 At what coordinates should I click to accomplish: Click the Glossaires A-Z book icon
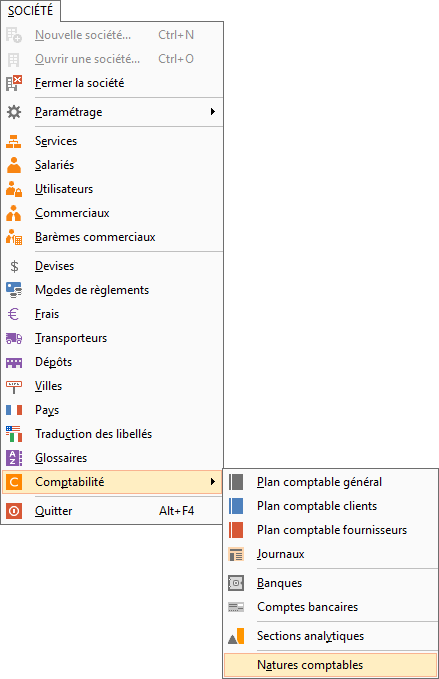point(14,458)
